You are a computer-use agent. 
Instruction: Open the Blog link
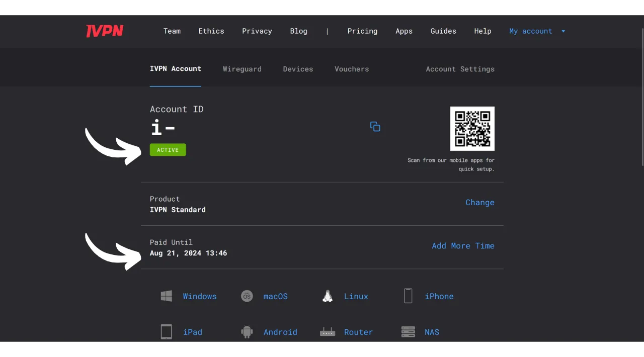coord(299,31)
